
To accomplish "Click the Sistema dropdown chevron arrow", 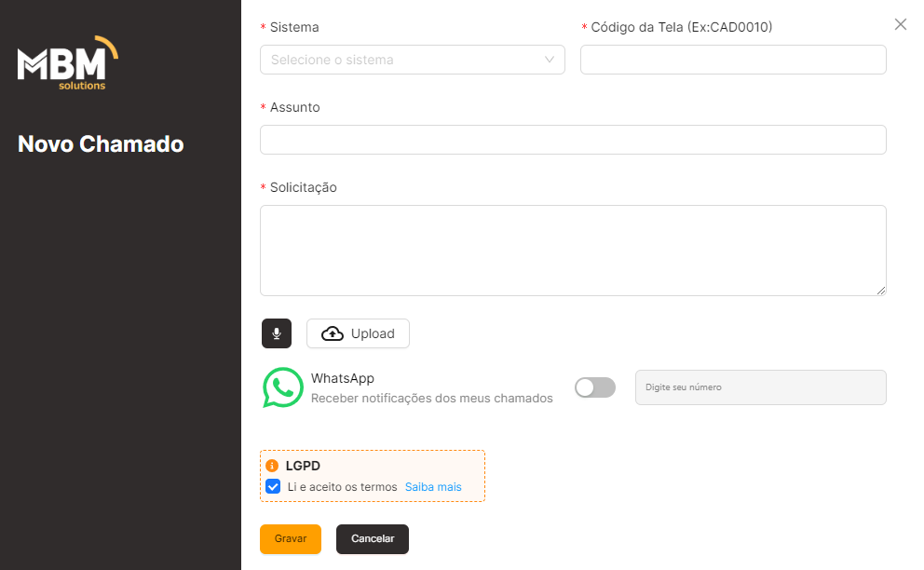I will point(550,60).
